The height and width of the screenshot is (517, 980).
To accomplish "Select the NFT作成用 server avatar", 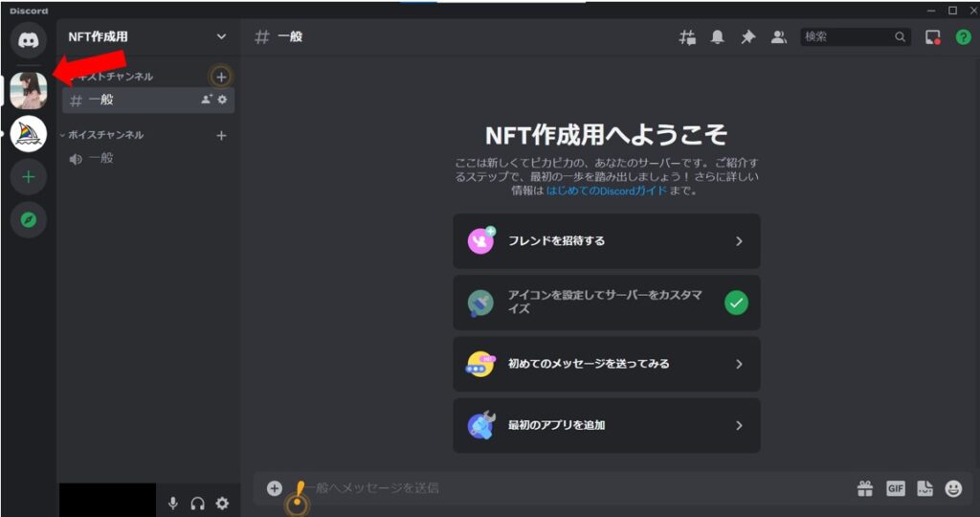I will pos(29,91).
